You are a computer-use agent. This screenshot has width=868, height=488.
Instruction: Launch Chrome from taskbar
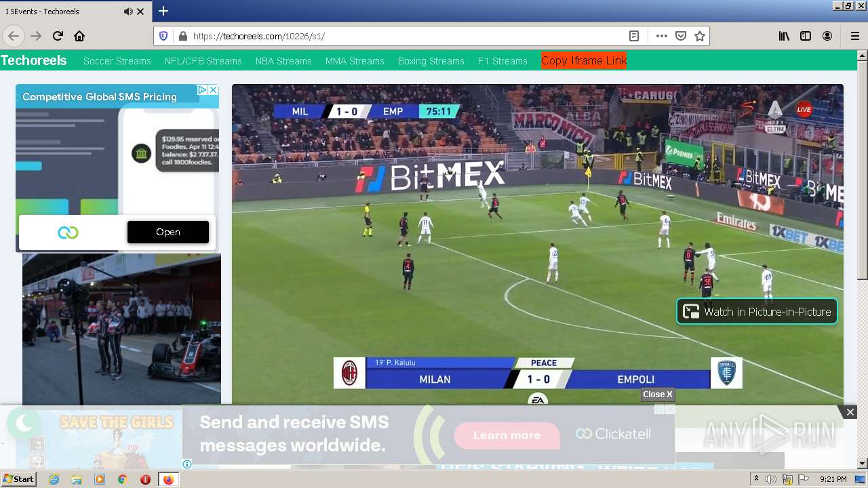[x=122, y=479]
